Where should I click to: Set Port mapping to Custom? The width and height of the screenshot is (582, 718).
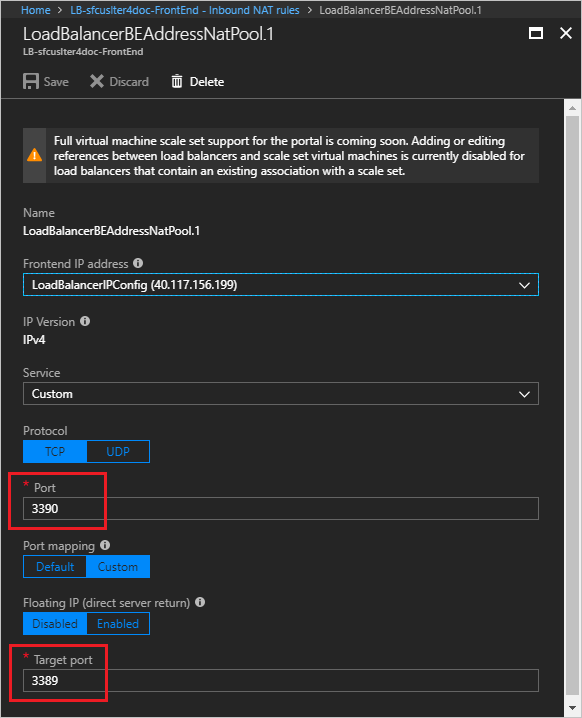pos(118,566)
